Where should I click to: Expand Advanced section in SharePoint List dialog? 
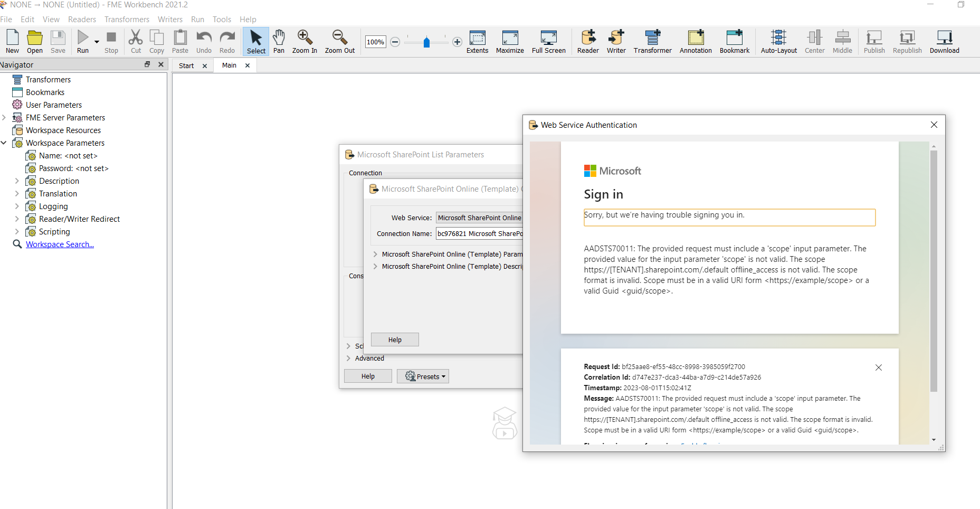(348, 359)
